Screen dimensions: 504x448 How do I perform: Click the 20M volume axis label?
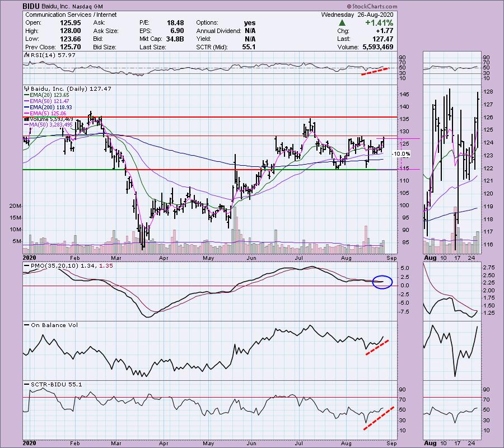click(16, 206)
